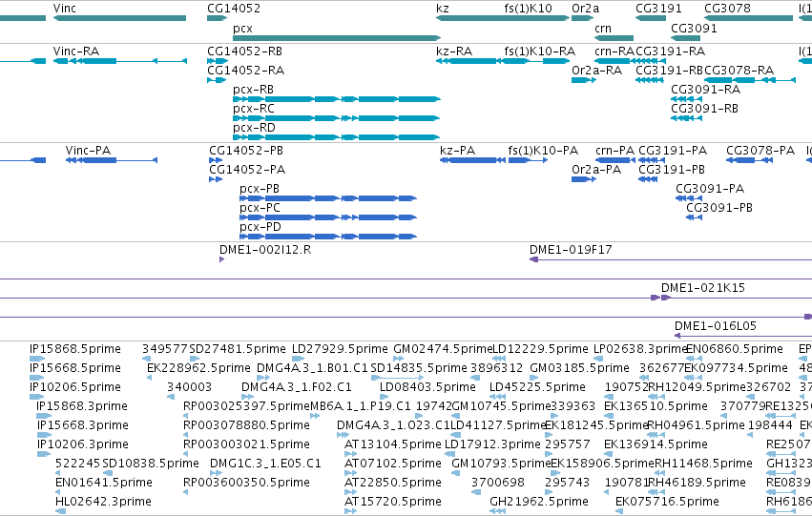The height and width of the screenshot is (516, 812).
Task: Open the DME1-016L05 BAC label
Action: coord(716,326)
